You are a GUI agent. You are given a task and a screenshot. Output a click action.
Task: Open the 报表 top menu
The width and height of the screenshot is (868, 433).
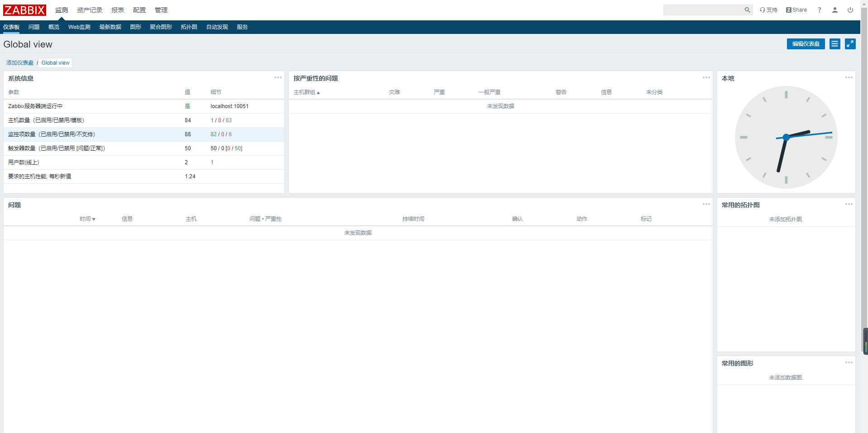[118, 10]
